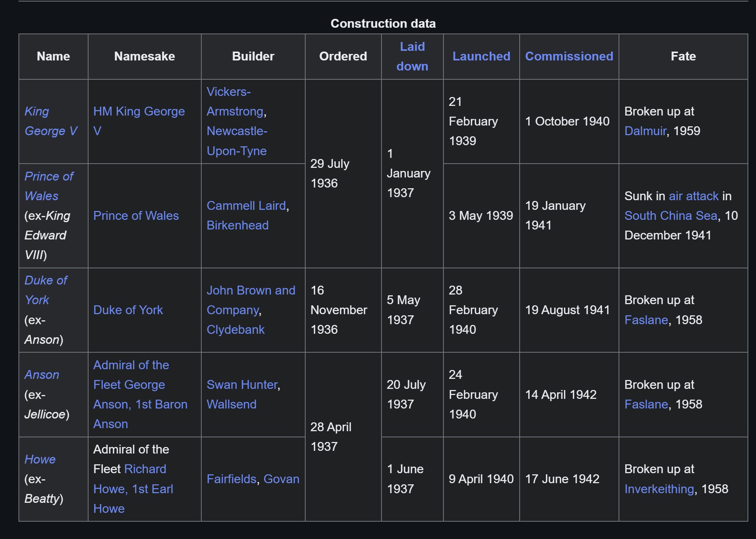Select the Builder column header
This screenshot has width=756, height=539.
coord(253,57)
